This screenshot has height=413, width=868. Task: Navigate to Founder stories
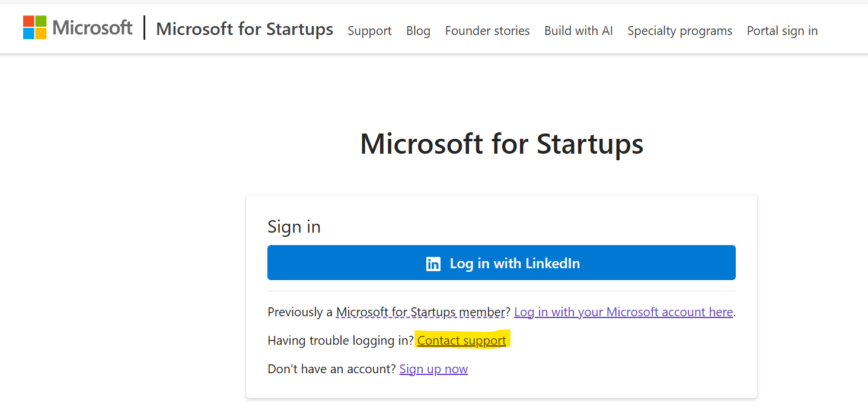(x=487, y=31)
